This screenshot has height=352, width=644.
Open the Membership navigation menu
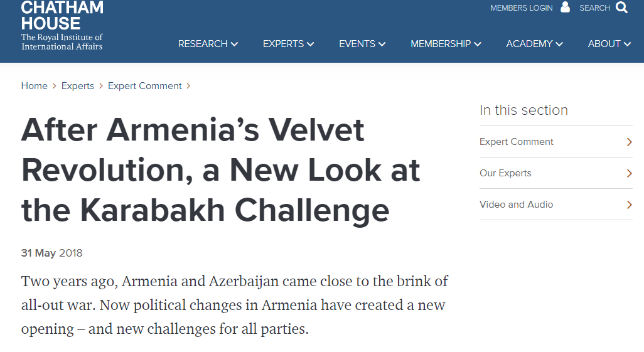pyautogui.click(x=446, y=44)
